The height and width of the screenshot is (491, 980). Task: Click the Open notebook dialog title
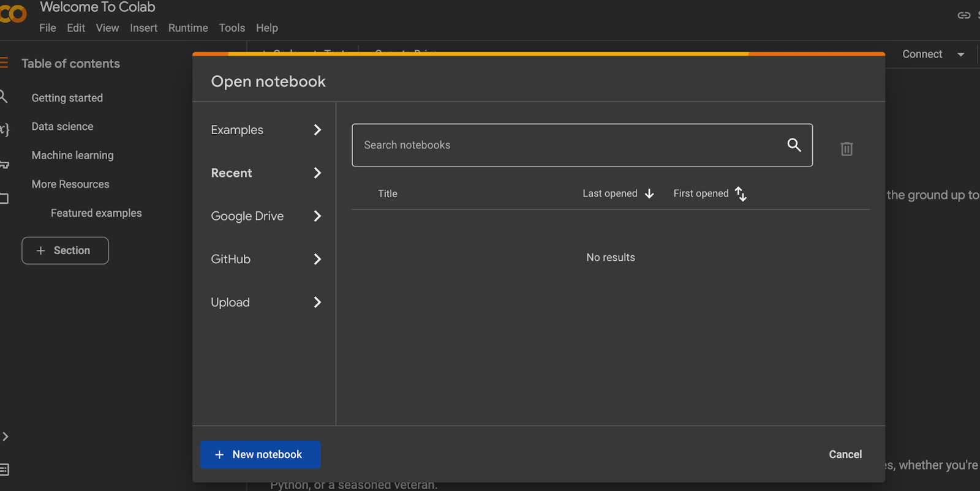(268, 81)
